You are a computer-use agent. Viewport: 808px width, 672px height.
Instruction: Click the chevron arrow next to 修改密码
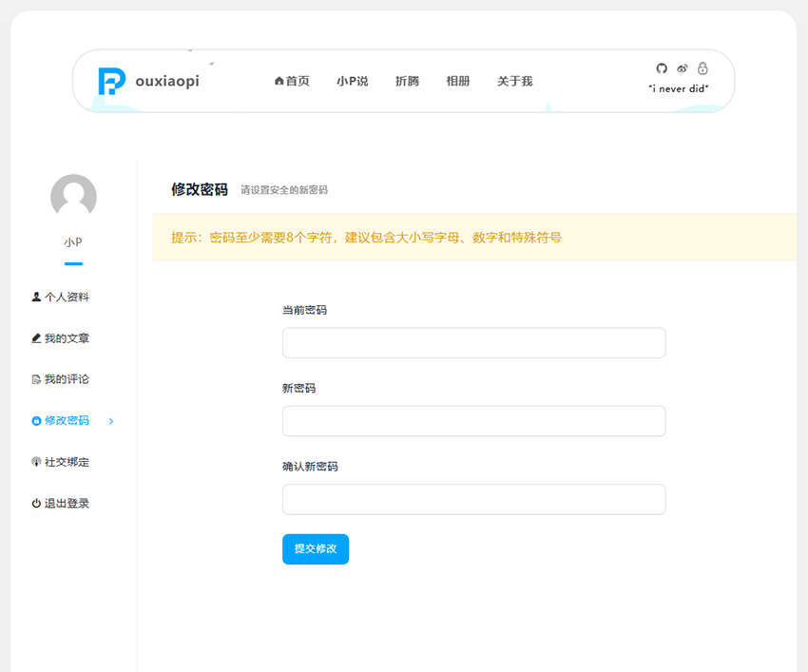coord(111,421)
